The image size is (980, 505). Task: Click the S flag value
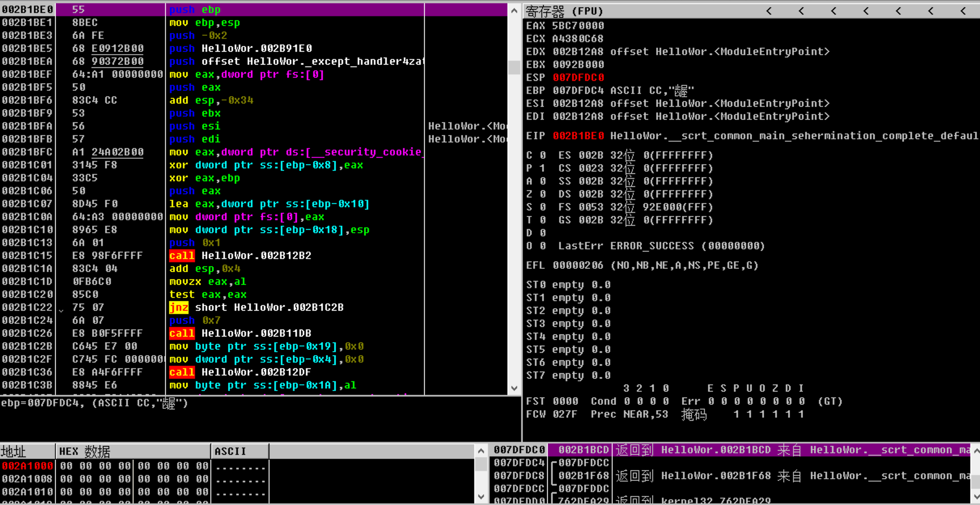click(x=543, y=207)
